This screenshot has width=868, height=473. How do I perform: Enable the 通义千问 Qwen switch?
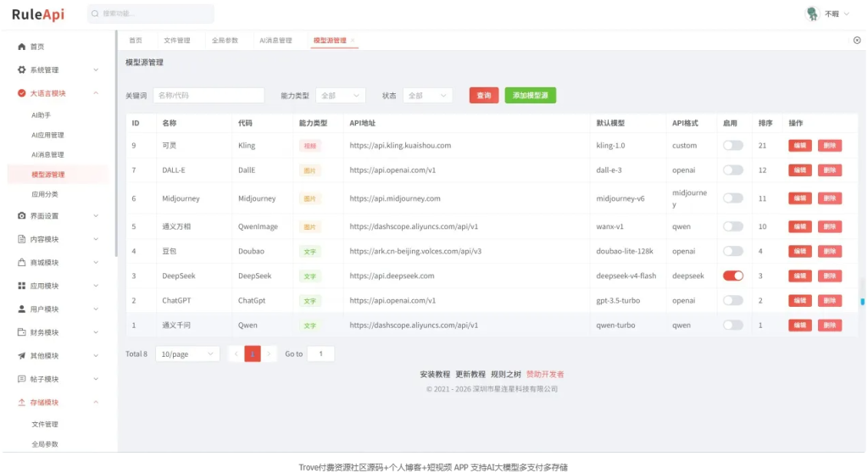[733, 326]
